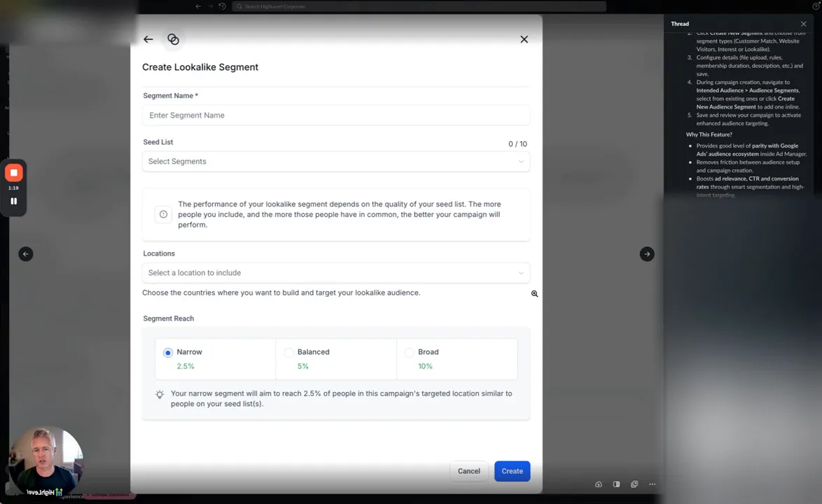Click the Cancel button
Viewport: 822px width, 504px height.
click(468, 470)
